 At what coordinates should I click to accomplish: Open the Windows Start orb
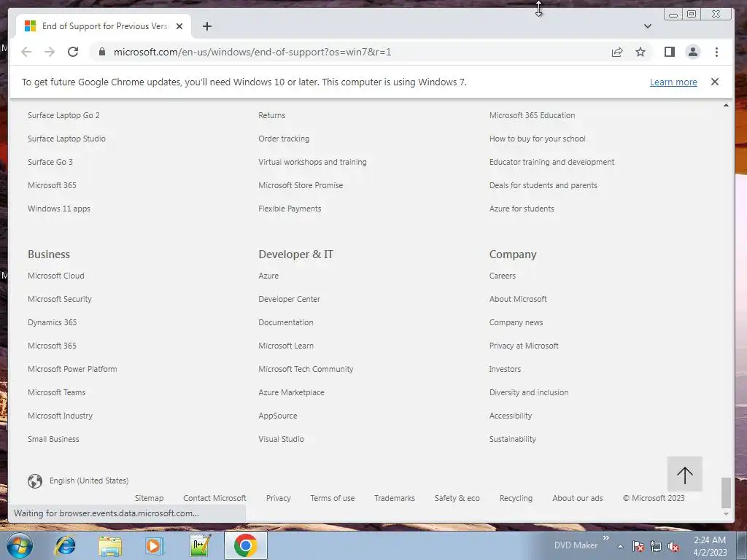click(19, 545)
